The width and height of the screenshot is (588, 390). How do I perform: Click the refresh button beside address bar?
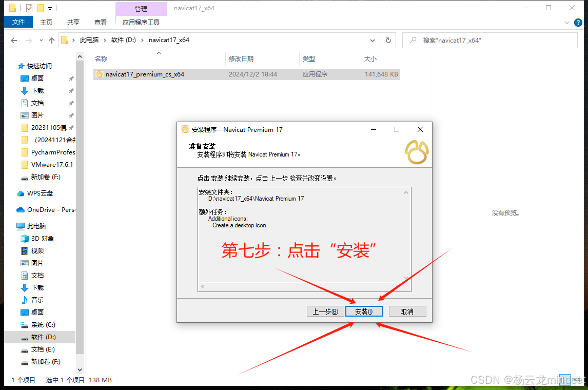tap(388, 40)
